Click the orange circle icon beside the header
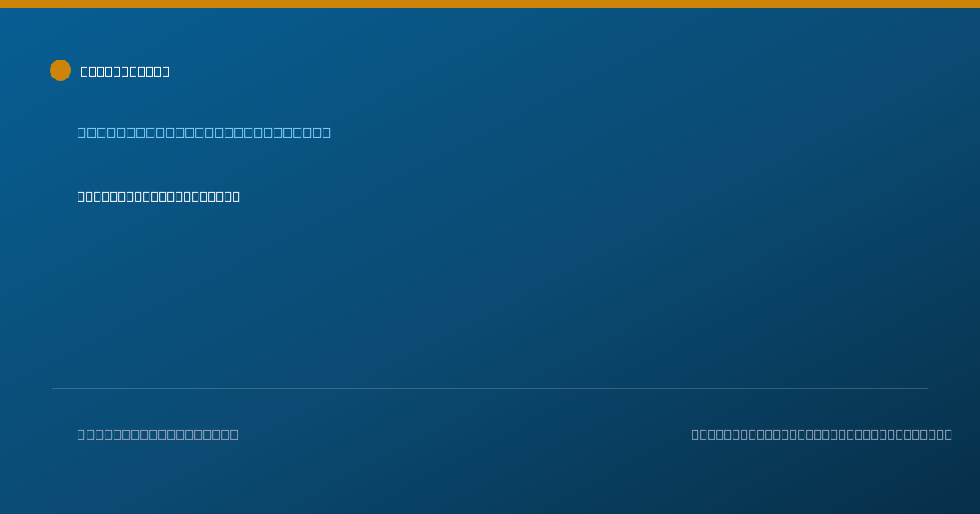Screen dimensions: 980x514 (x=60, y=70)
